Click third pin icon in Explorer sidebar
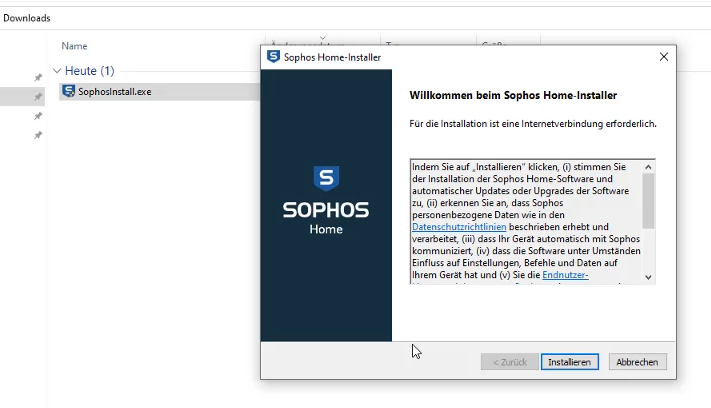This screenshot has height=408, width=711. [x=38, y=116]
